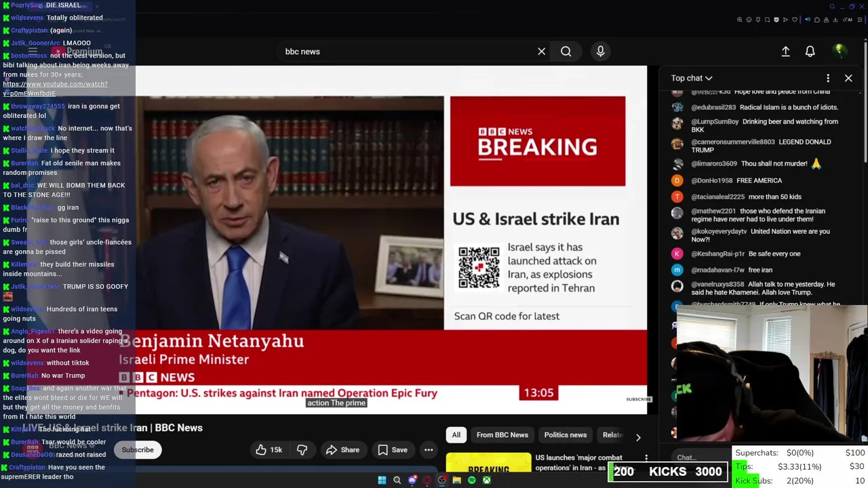The width and height of the screenshot is (868, 488).
Task: Open live chat three-dot options
Action: click(827, 78)
